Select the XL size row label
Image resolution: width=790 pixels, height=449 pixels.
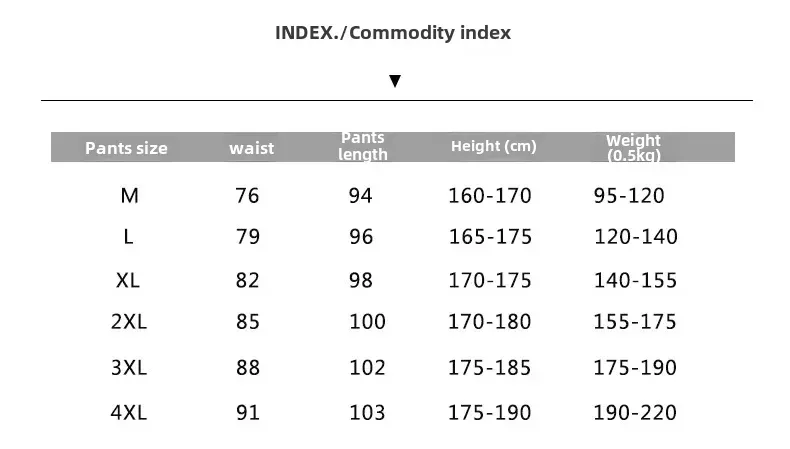(128, 280)
